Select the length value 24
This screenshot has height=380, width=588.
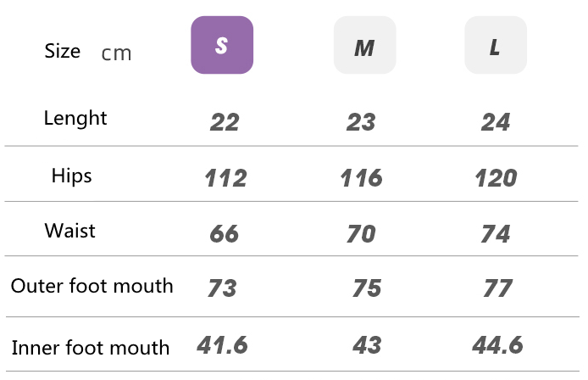tap(496, 123)
